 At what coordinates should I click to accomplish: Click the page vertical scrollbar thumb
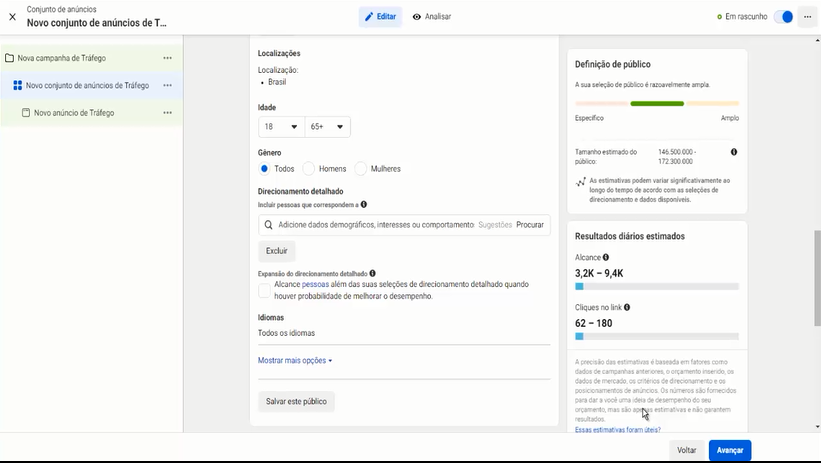point(817,278)
